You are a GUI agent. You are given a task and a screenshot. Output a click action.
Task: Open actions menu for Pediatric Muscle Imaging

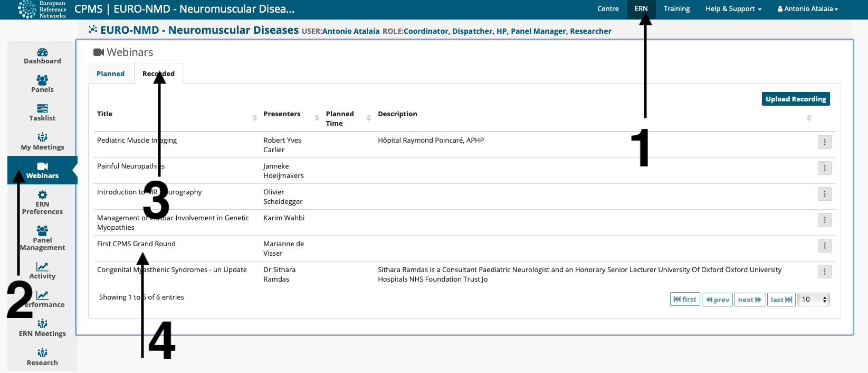point(824,142)
